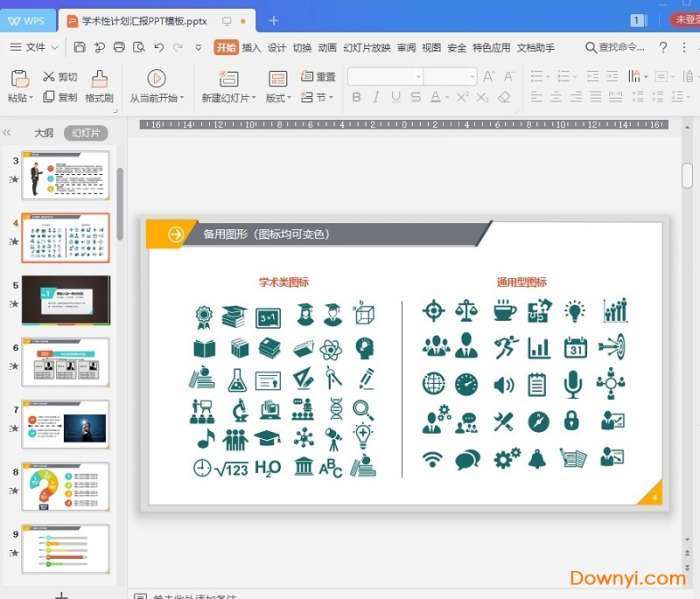Toggle underline formatting
Screen dimensions: 700x599
click(x=396, y=97)
